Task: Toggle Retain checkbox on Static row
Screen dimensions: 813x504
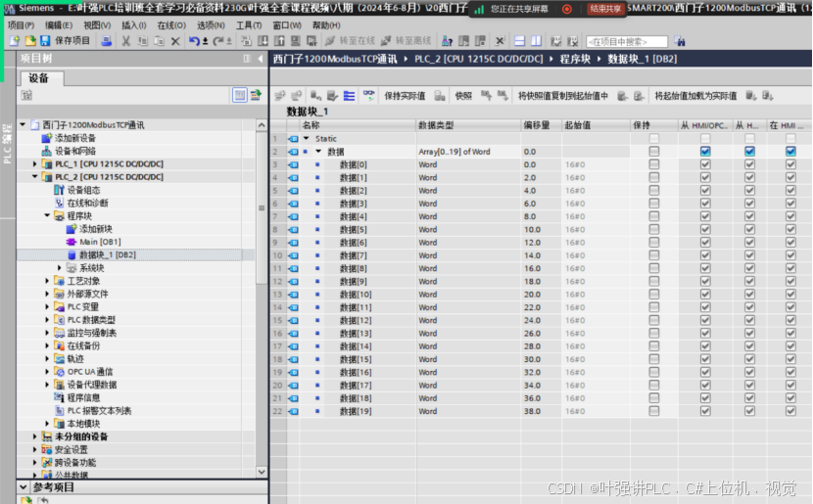Action: coord(653,139)
